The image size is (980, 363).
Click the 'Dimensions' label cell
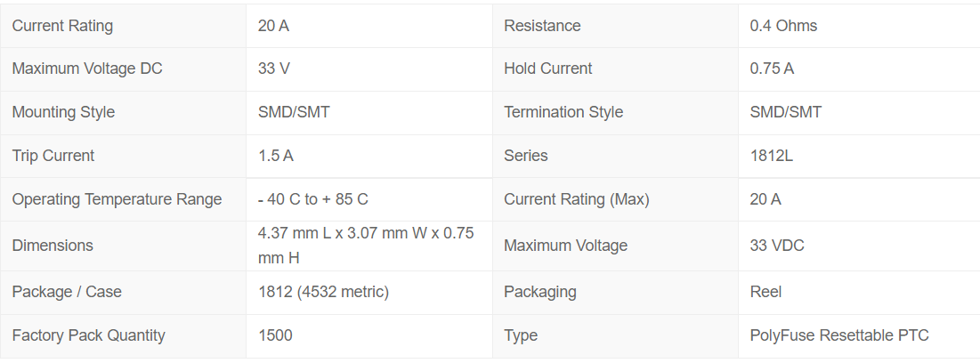tap(53, 246)
